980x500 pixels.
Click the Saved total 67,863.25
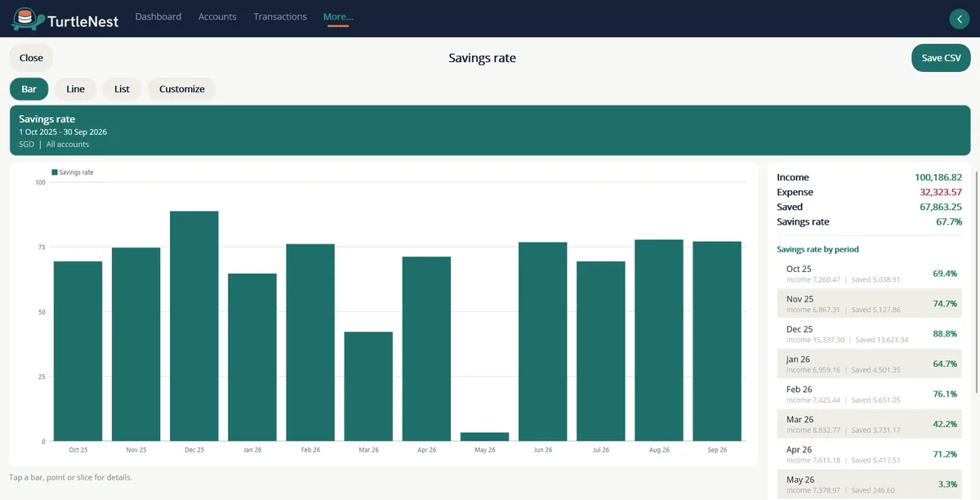(941, 207)
